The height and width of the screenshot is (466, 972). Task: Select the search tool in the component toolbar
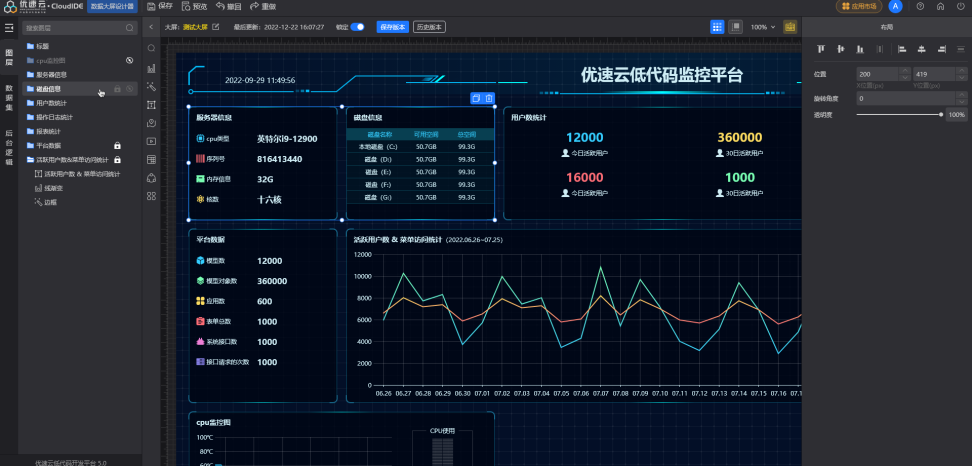tap(151, 48)
